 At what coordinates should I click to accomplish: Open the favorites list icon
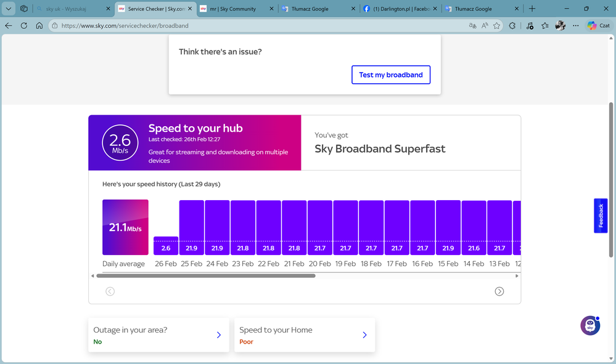coord(545,25)
